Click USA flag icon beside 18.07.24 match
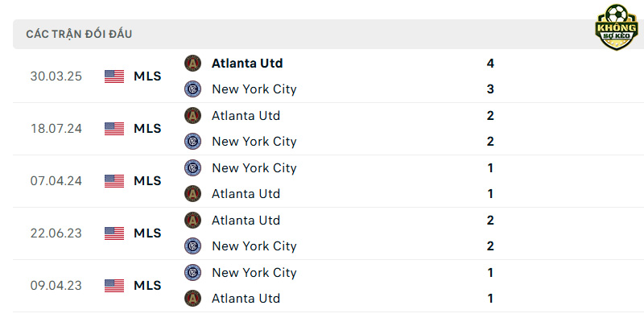Screen dimensions: 644x322 (x=114, y=129)
